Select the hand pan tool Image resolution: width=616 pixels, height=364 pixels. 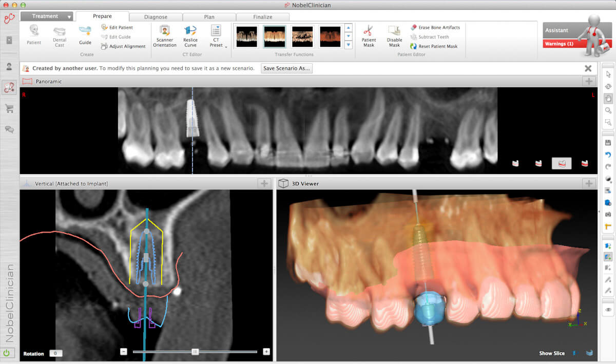608,99
